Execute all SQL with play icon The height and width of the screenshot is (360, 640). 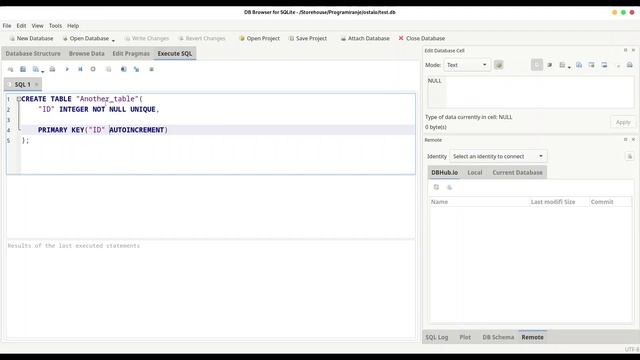pyautogui.click(x=67, y=69)
